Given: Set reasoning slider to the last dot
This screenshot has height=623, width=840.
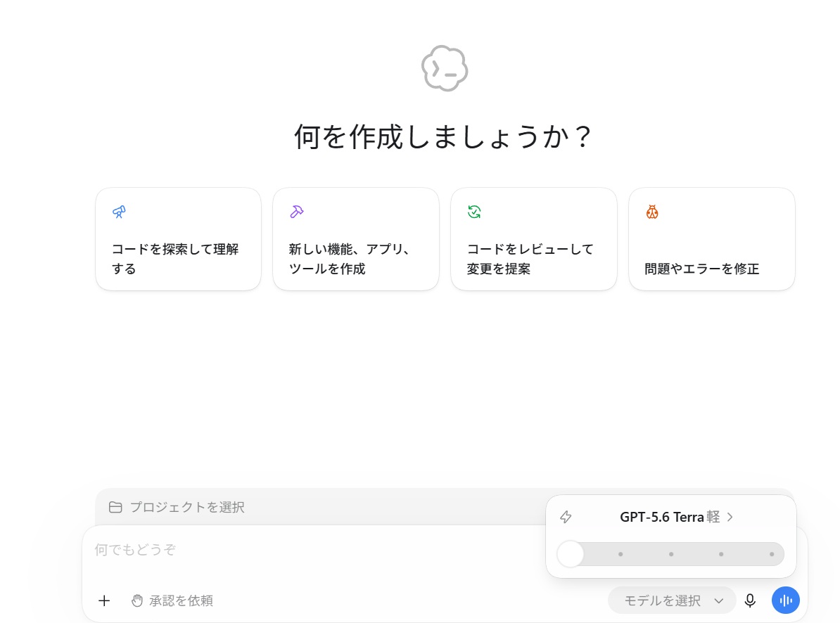Looking at the screenshot, I should 772,554.
